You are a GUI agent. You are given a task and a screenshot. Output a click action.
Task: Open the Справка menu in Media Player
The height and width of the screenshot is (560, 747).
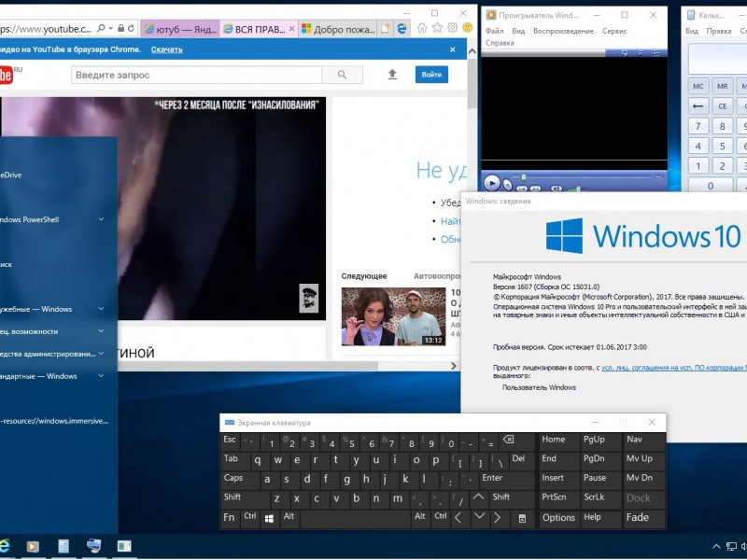500,43
